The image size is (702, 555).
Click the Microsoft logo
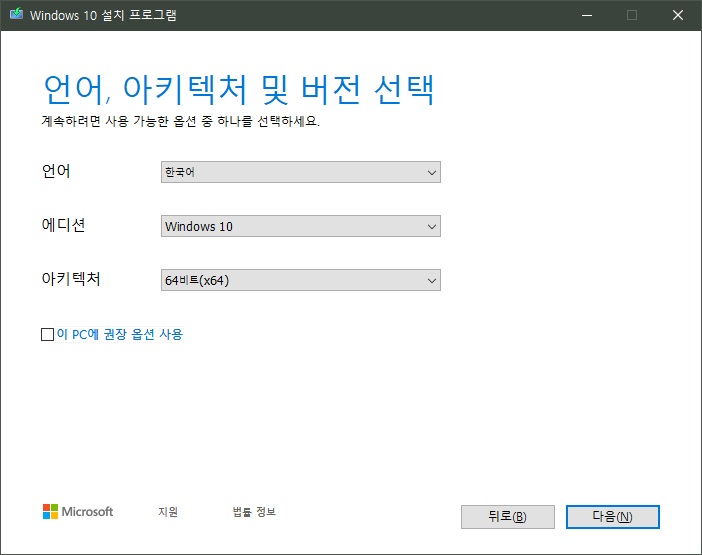(x=78, y=512)
